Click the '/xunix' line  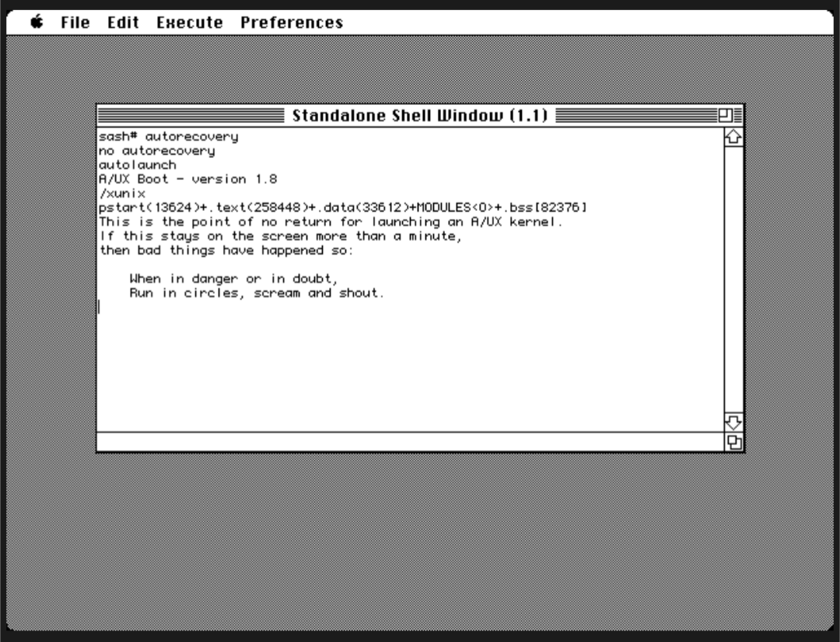122,194
